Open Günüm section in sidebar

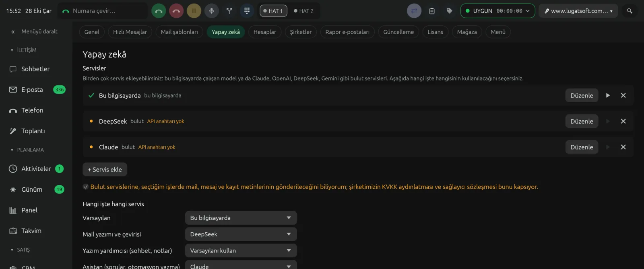click(x=36, y=189)
